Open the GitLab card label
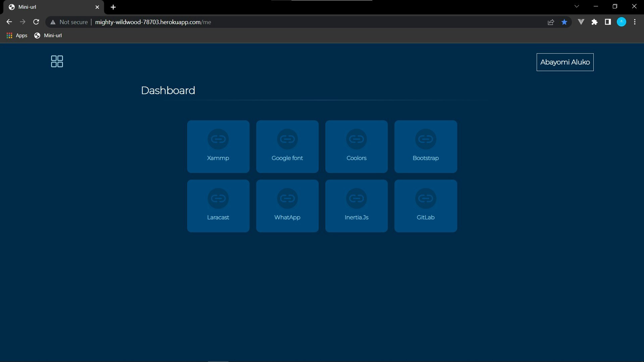This screenshot has width=644, height=362. pos(426,217)
